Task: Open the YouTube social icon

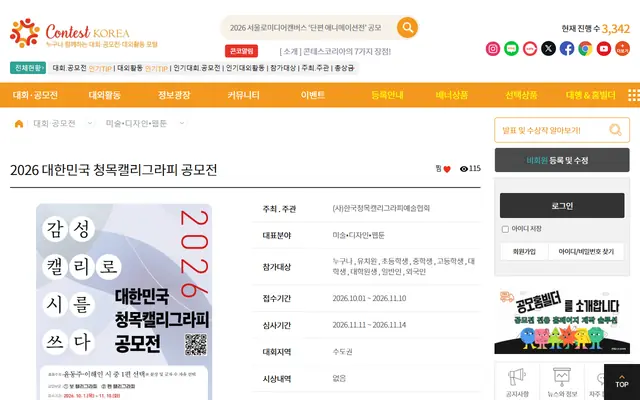Action: coord(604,49)
